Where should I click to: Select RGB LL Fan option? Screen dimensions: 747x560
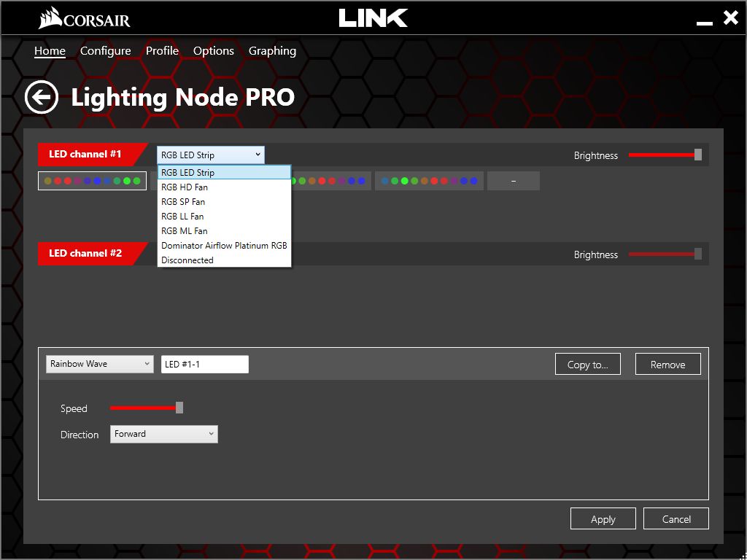click(224, 216)
